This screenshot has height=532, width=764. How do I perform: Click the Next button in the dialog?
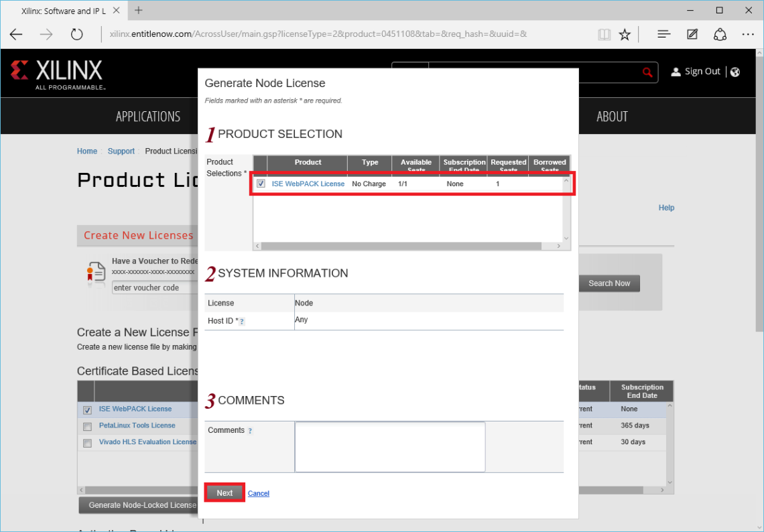point(224,492)
